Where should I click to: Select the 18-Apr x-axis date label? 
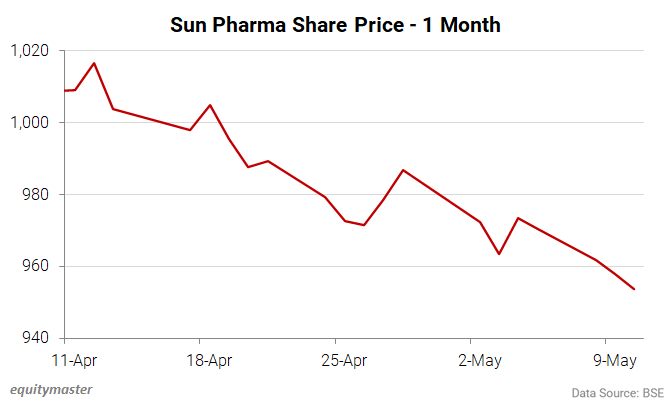pos(209,359)
